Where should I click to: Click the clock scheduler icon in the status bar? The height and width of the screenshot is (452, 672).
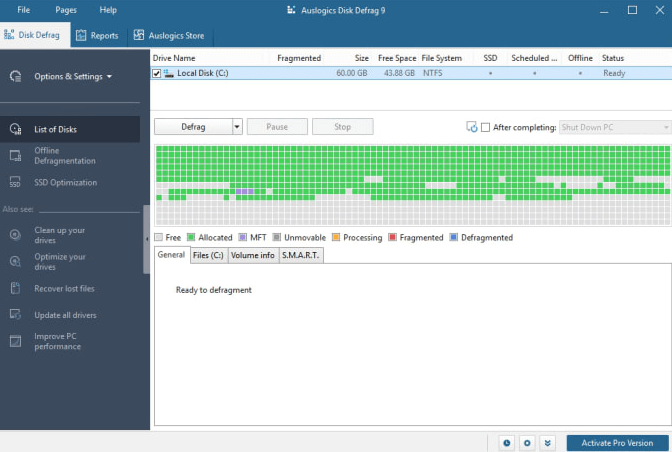click(x=506, y=442)
